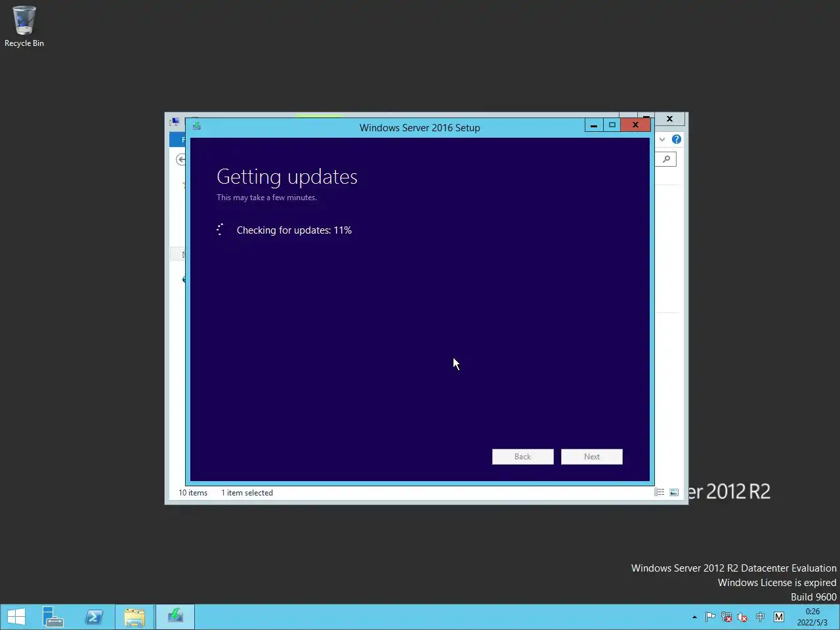Maximize the Windows Server 2016 Setup window

point(612,125)
